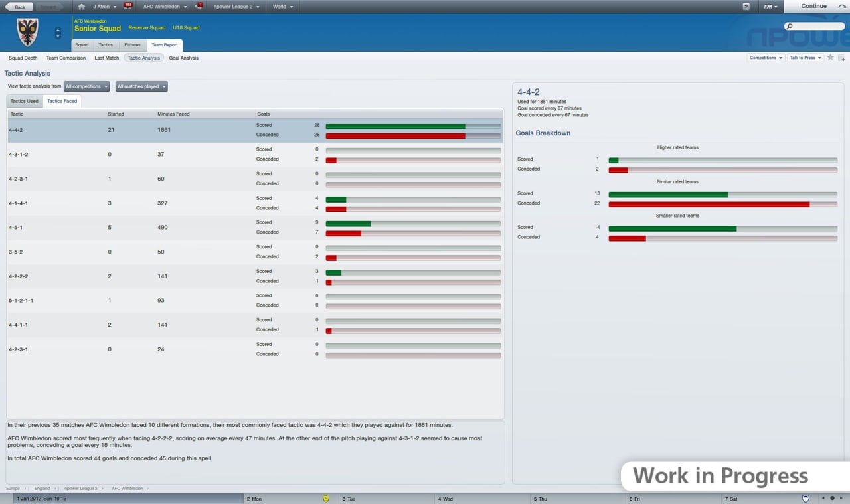The height and width of the screenshot is (504, 850).
Task: Open the help question mark icon
Action: click(746, 7)
